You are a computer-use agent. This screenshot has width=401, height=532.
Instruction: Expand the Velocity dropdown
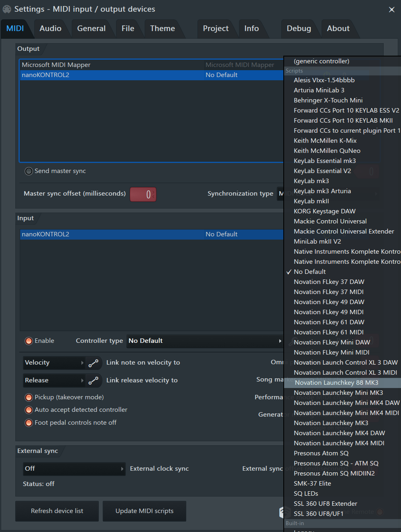(x=54, y=363)
